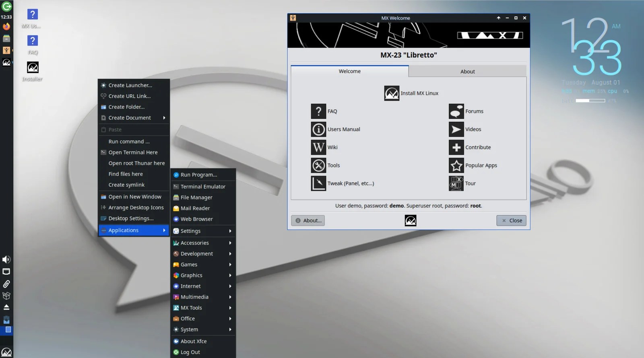Viewport: 644px width, 358px height.
Task: Open the MX start menu logo
Action: [6, 352]
